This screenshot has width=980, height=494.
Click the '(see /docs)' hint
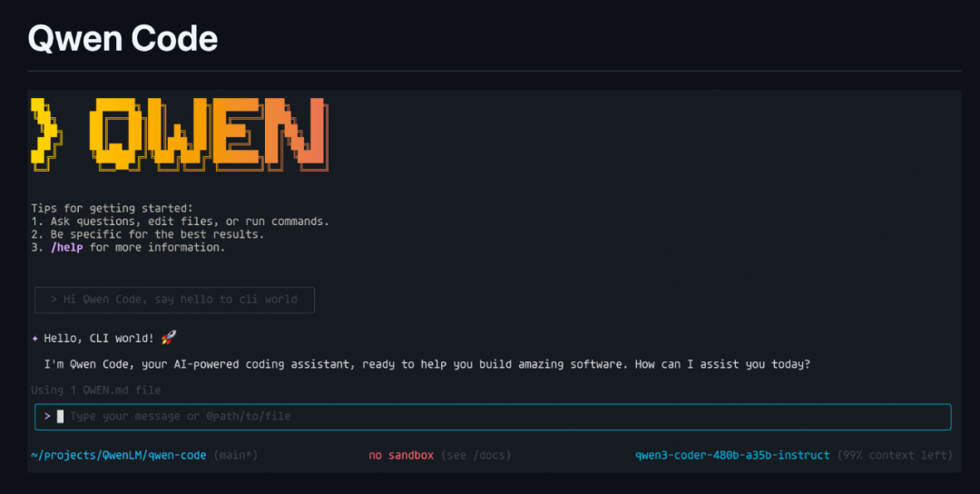click(475, 455)
